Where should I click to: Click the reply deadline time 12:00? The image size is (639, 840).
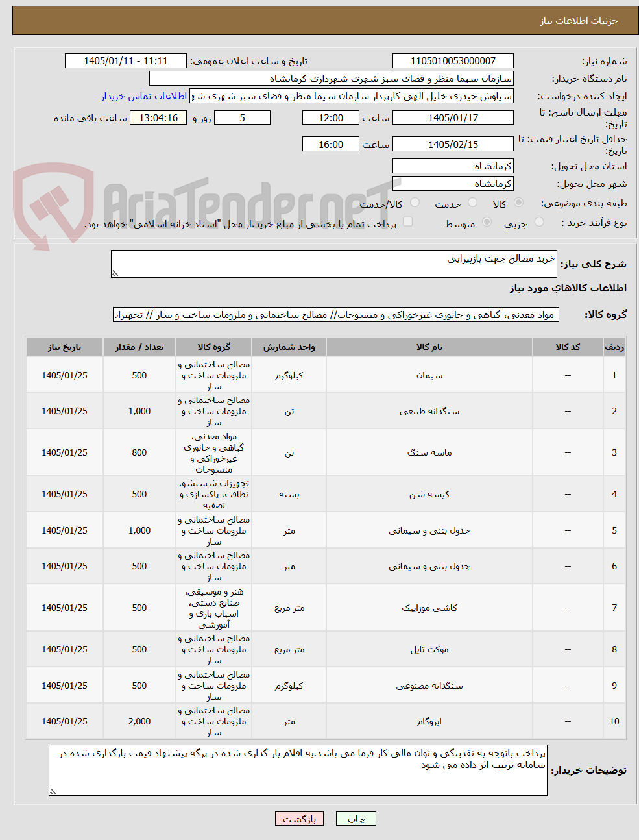click(x=331, y=117)
